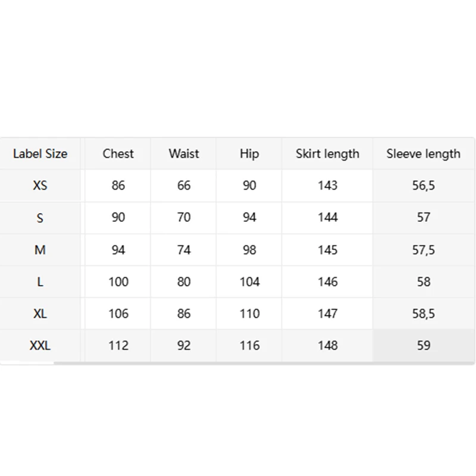Click the Label Size column header
The height and width of the screenshot is (476, 476).
[40, 154]
